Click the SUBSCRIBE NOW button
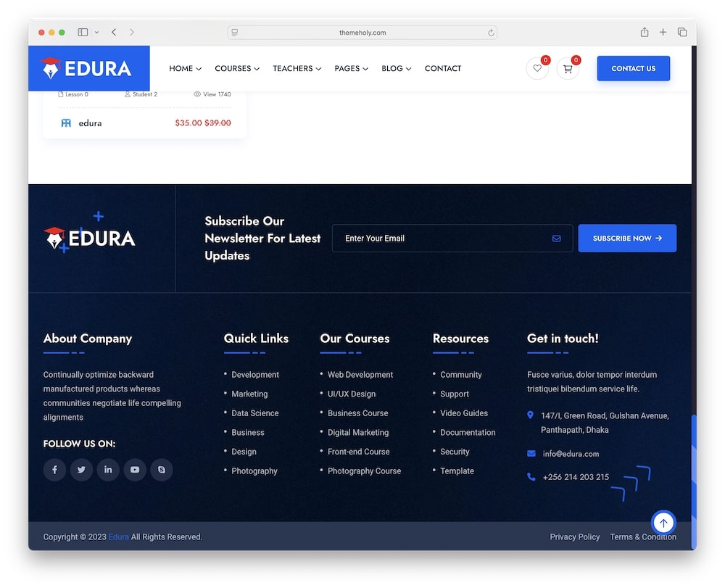Screen dimensions: 725x588 coord(627,239)
